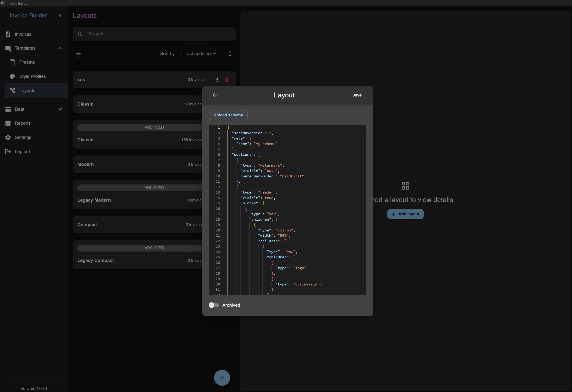Open Invoices from the sidebar

(x=34, y=34)
